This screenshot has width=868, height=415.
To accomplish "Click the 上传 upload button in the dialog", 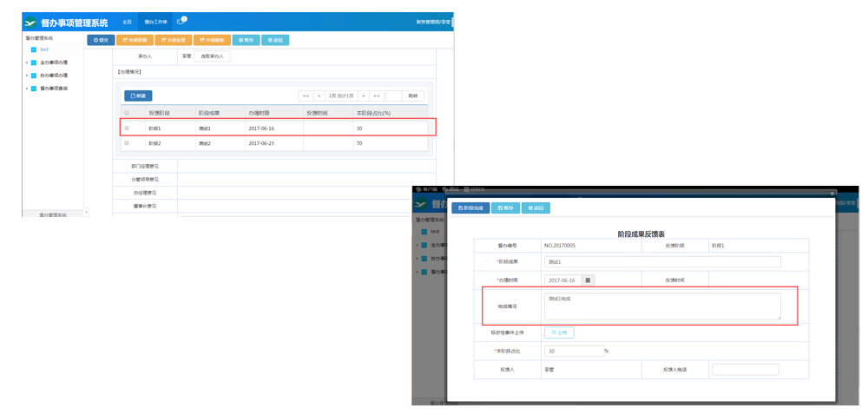I will click(x=559, y=333).
